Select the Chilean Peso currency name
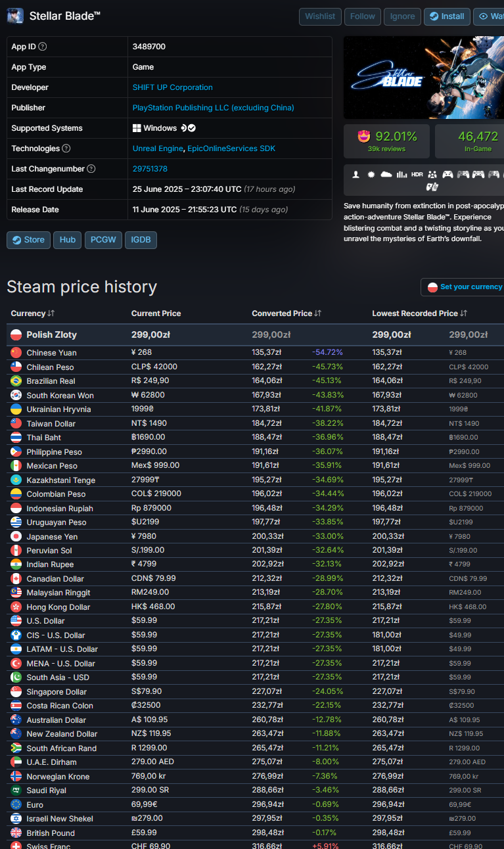 pos(50,367)
